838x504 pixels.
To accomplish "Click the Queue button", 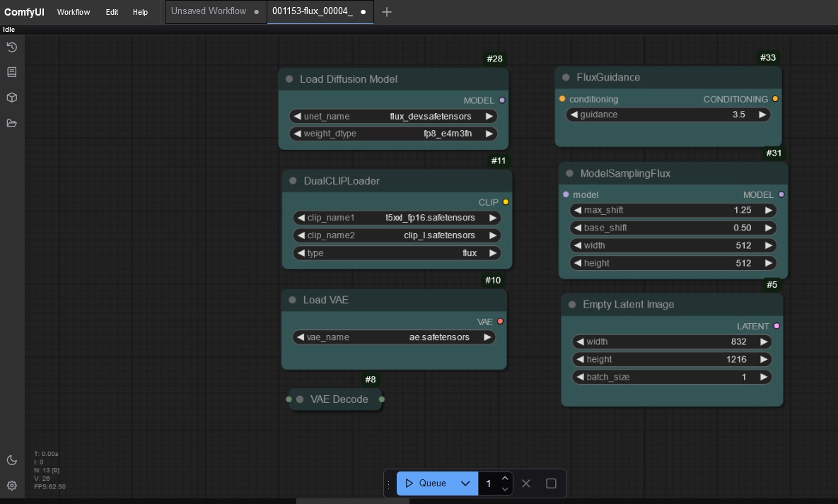I will pos(426,484).
